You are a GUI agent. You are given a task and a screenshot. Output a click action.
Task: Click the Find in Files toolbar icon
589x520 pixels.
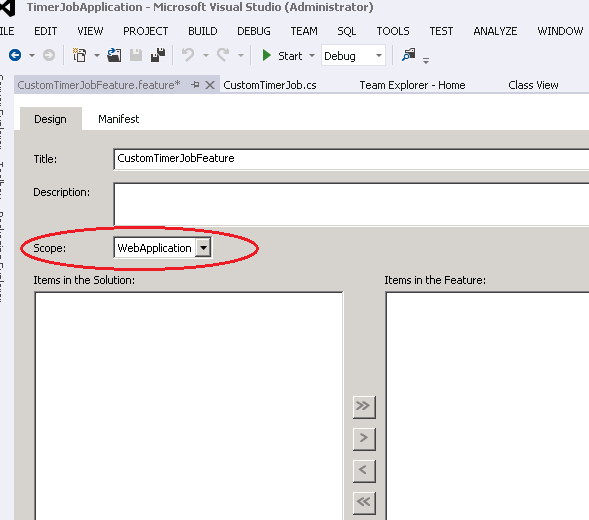coord(408,55)
